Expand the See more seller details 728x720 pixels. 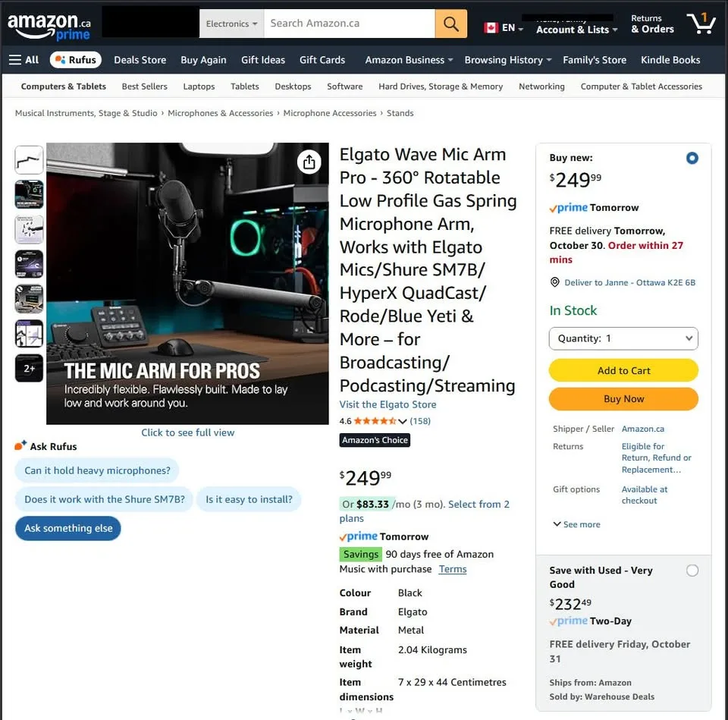[576, 524]
